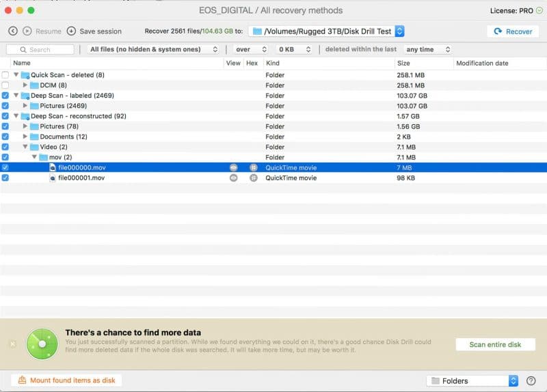Select the file000001.mov row name

coord(81,178)
